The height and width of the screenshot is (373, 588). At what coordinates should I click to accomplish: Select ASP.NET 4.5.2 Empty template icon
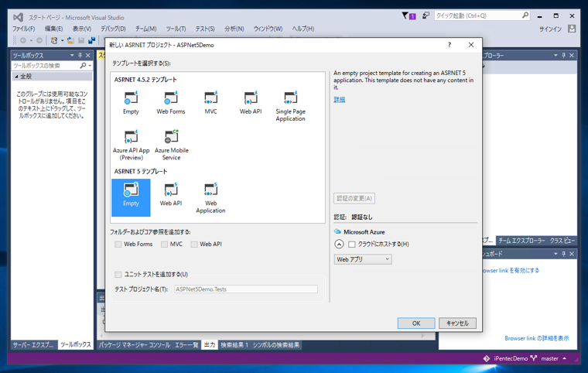point(131,98)
